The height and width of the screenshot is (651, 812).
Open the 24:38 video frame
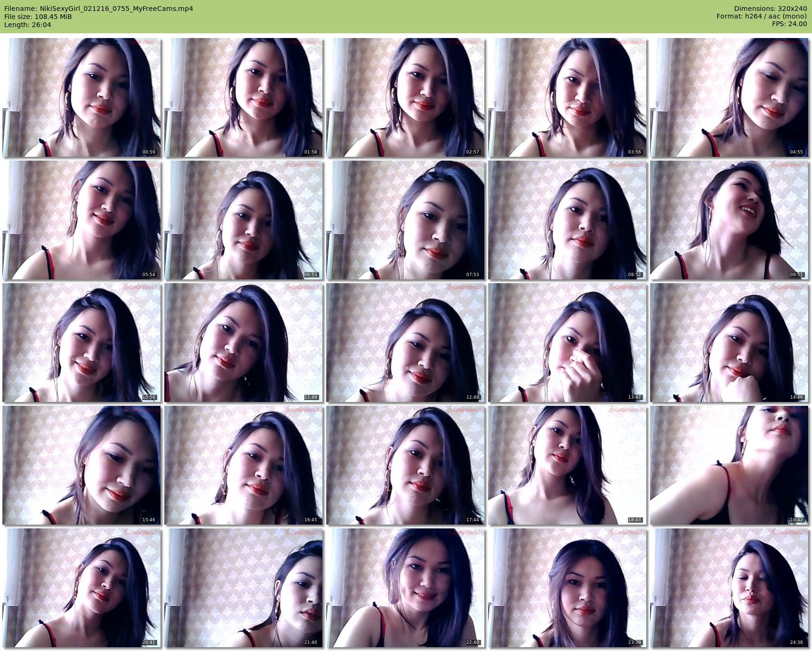[x=729, y=588]
